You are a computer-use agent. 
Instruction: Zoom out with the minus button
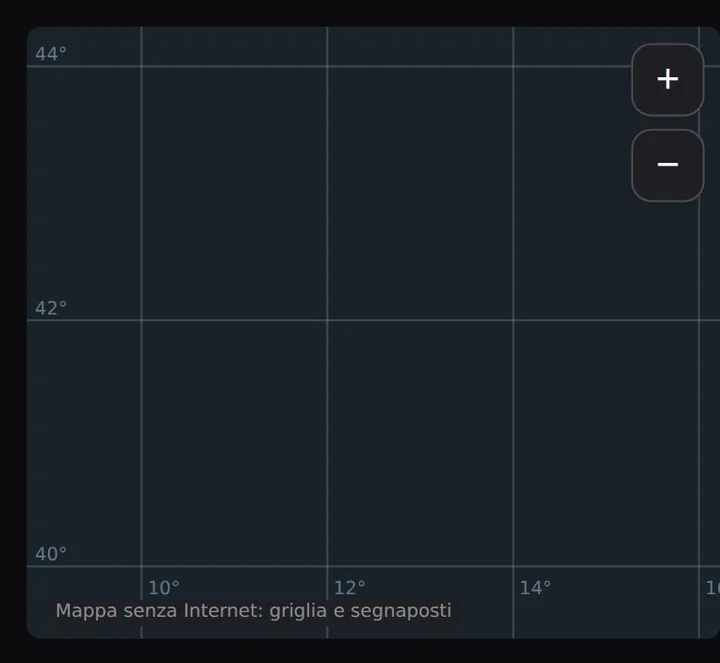(668, 165)
